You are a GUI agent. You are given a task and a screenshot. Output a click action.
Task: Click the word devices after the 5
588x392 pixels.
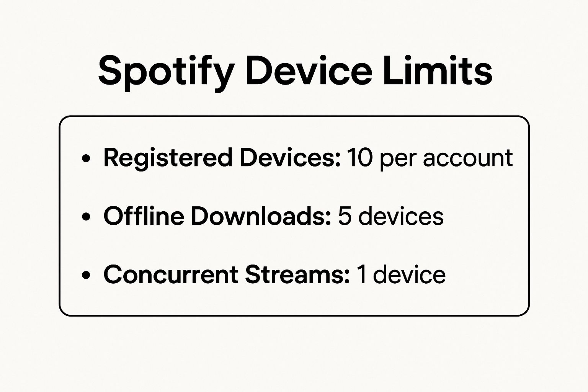(x=401, y=216)
